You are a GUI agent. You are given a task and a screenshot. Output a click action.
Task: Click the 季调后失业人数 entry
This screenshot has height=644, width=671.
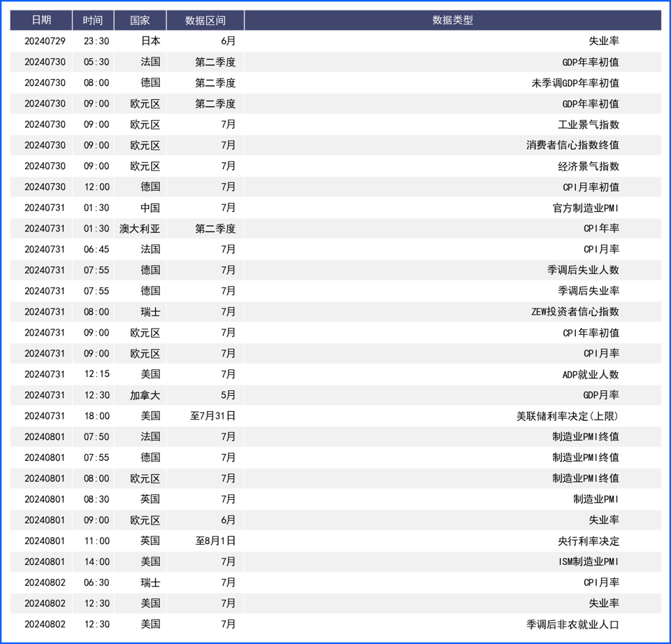(583, 270)
